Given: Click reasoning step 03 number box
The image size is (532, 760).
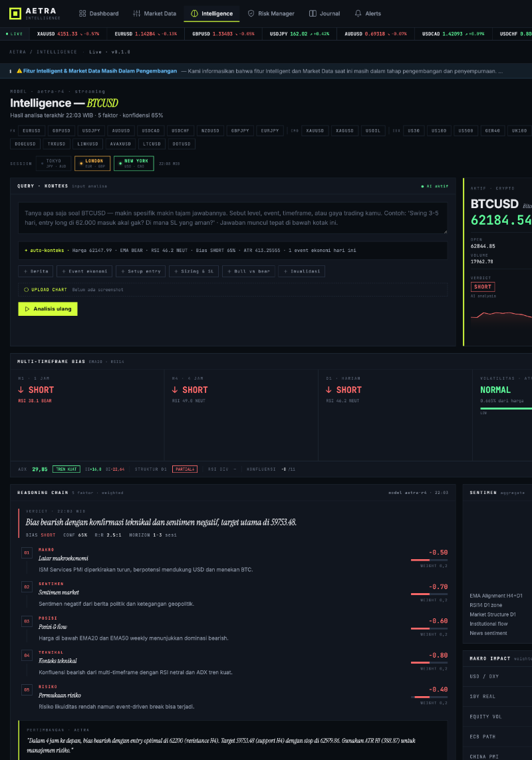Looking at the screenshot, I should coord(27,622).
